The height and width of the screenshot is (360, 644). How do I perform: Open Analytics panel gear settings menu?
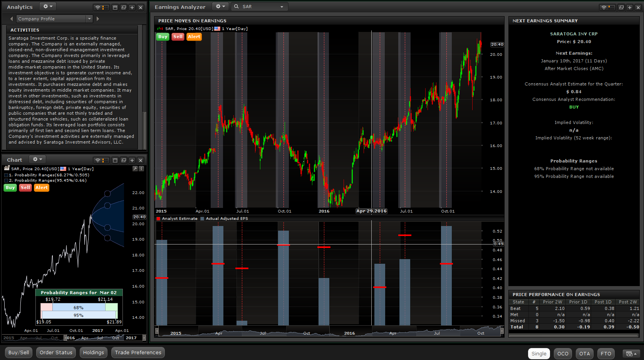coord(48,7)
